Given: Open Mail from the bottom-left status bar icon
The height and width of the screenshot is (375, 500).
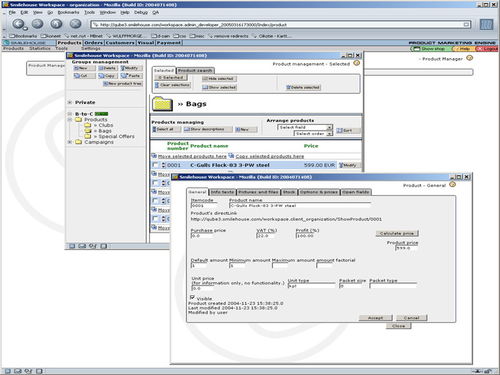Looking at the screenshot, I should pyautogui.click(x=18, y=371).
